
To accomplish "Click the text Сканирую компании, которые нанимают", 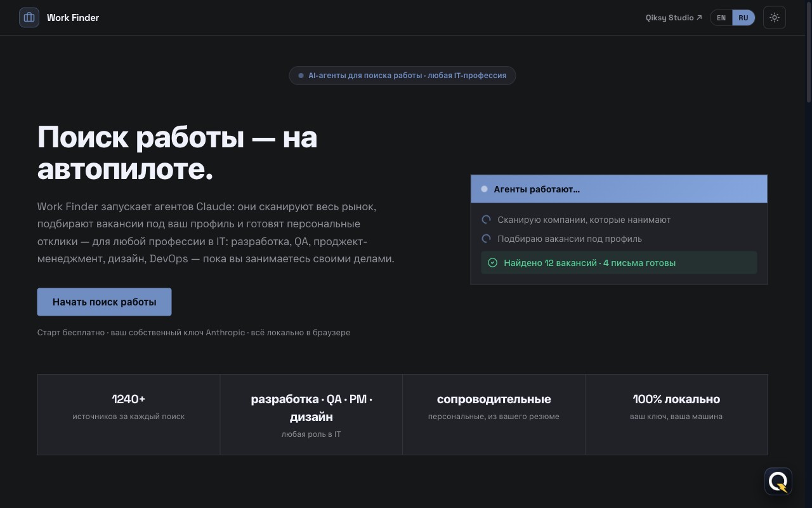I will (x=584, y=220).
